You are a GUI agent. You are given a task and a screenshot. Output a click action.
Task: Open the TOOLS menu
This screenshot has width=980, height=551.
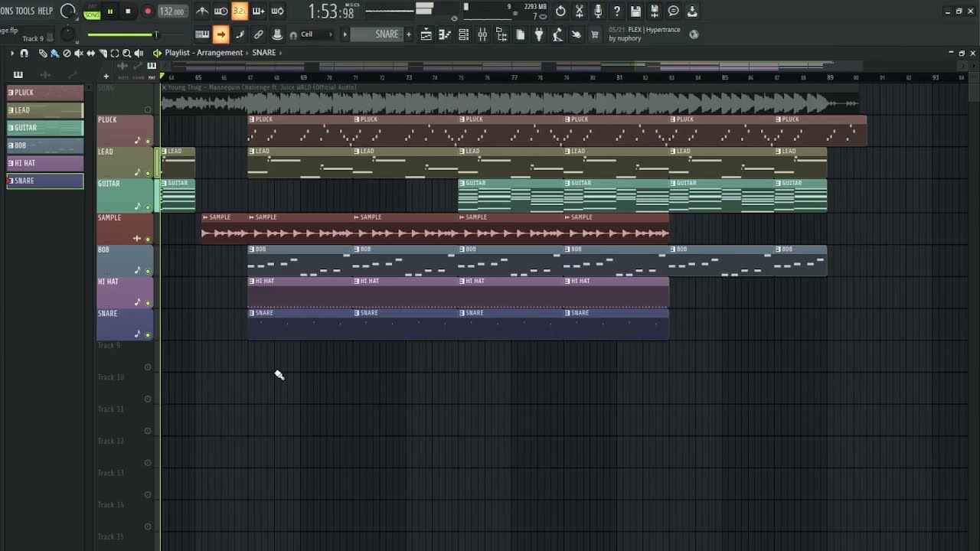(x=24, y=11)
